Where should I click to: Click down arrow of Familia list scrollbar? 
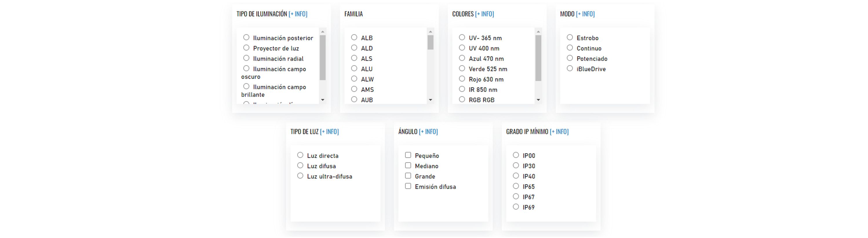tap(430, 100)
